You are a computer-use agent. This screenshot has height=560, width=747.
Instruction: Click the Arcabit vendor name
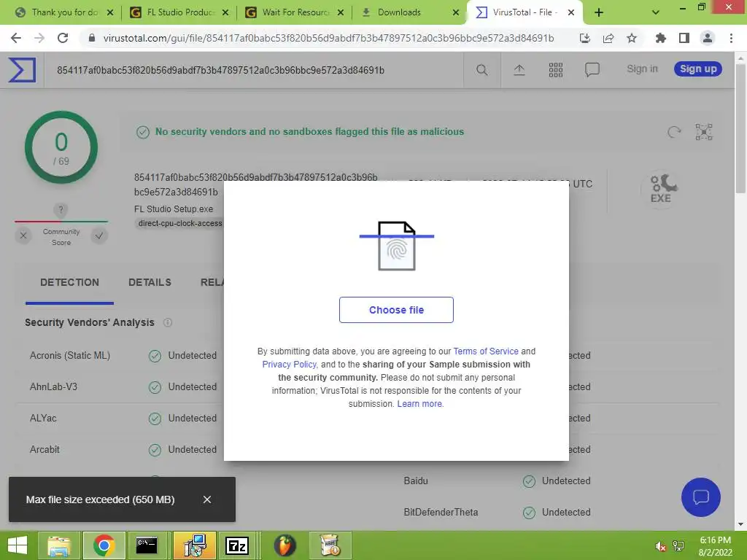click(x=44, y=449)
